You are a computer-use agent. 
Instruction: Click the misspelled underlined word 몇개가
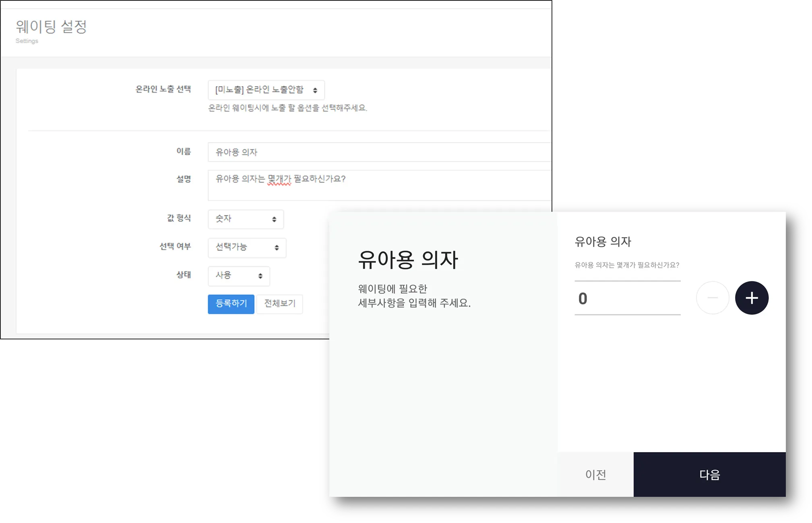(279, 179)
